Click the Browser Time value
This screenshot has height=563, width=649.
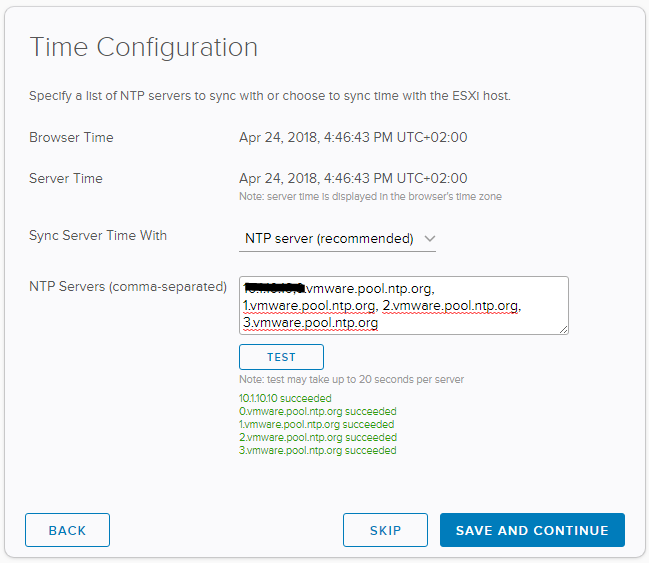click(353, 137)
